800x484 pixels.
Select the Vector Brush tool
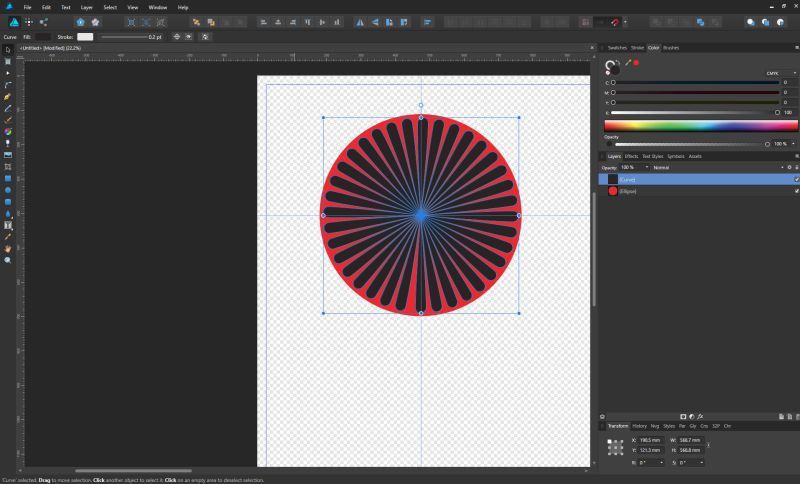[x=8, y=120]
